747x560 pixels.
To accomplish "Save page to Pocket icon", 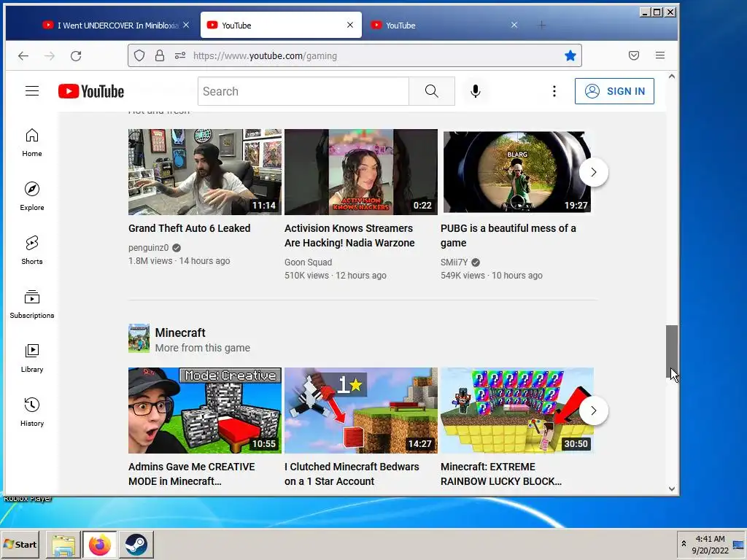I will pyautogui.click(x=634, y=55).
